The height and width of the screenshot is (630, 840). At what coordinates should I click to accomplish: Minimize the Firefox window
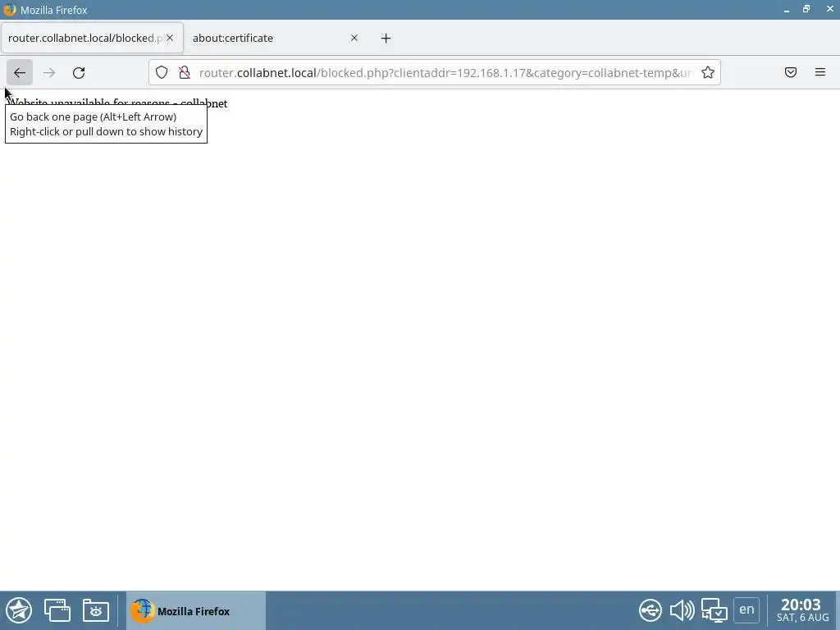click(x=787, y=10)
